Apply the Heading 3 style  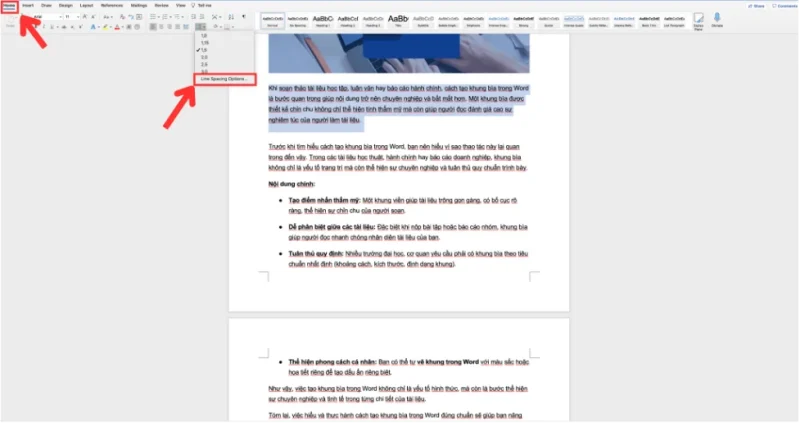pos(373,20)
